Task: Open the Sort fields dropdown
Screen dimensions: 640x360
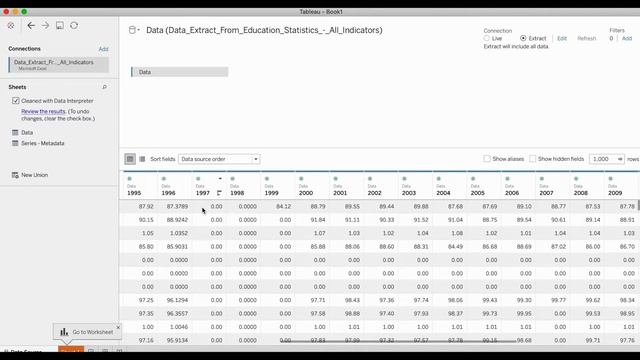Action: click(x=219, y=159)
